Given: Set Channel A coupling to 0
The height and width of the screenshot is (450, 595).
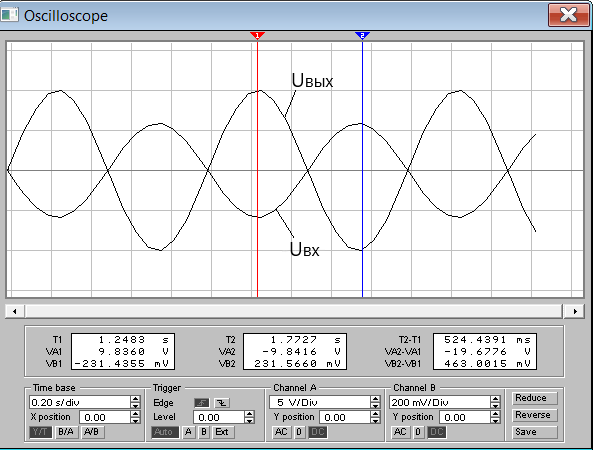Looking at the screenshot, I should [299, 432].
